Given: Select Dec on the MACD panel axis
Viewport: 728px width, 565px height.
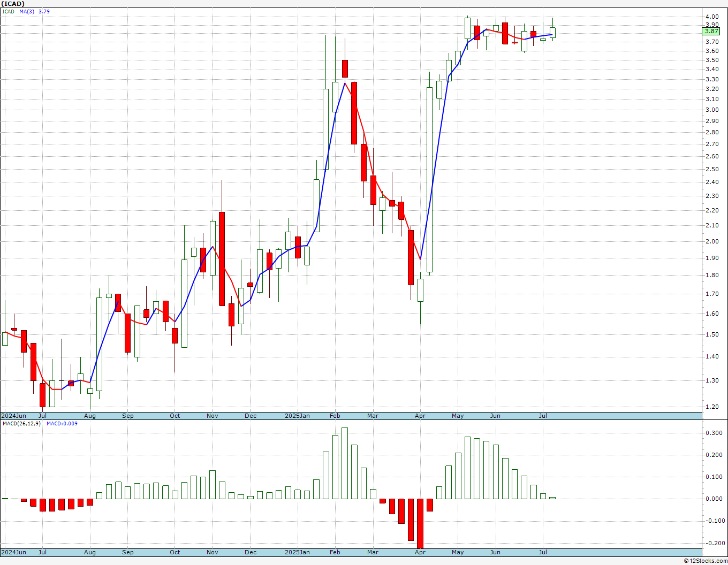Looking at the screenshot, I should [251, 552].
